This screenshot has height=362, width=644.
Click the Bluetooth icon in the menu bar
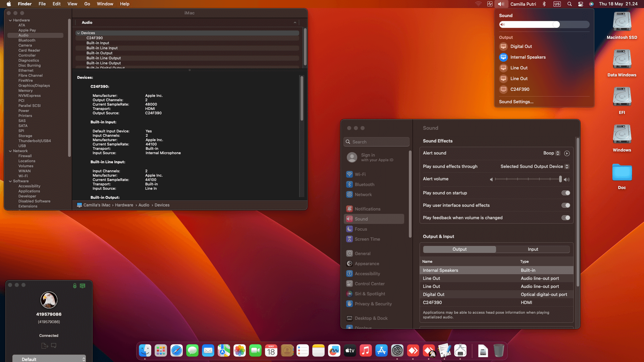point(544,4)
